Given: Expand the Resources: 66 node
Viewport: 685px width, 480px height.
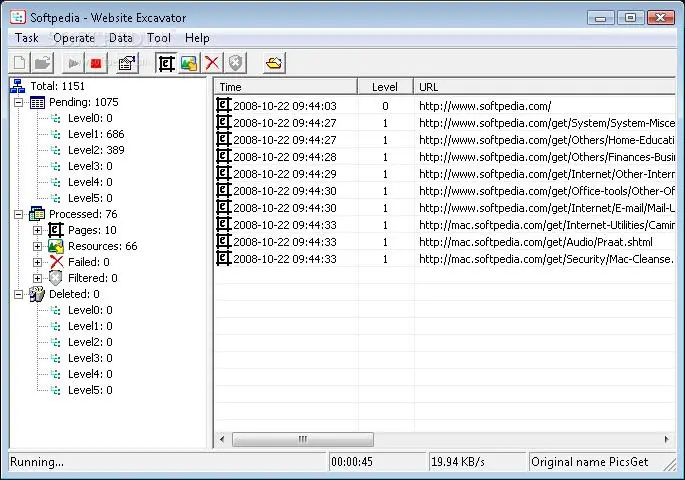Looking at the screenshot, I should point(38,246).
